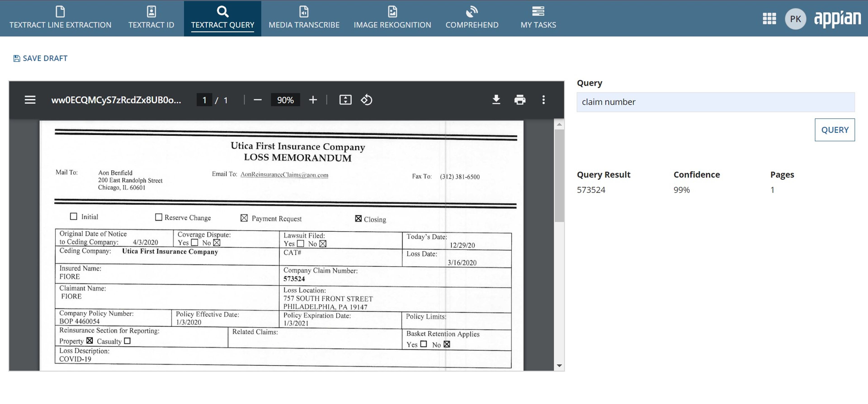Switch to the Textract ID tab
The image size is (868, 404).
151,18
